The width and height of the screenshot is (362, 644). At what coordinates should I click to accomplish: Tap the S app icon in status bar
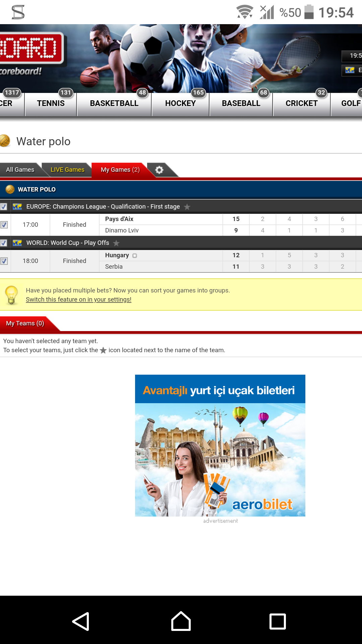click(18, 12)
